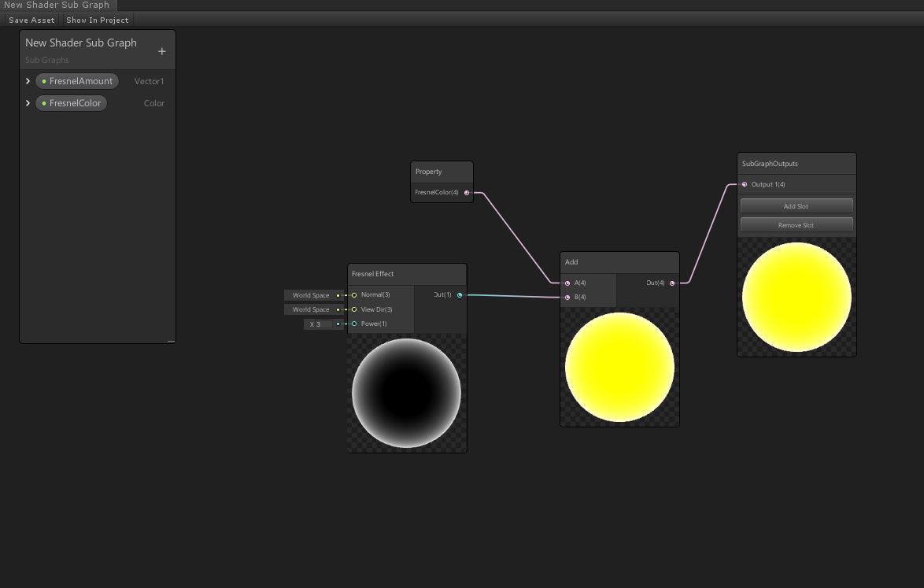924x588 pixels.
Task: Expand the FresnelAmount property row
Action: pyautogui.click(x=28, y=81)
